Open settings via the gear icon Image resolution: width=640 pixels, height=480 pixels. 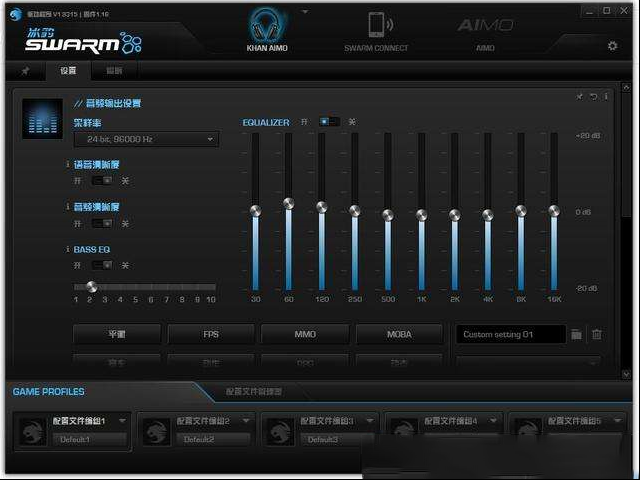click(612, 46)
